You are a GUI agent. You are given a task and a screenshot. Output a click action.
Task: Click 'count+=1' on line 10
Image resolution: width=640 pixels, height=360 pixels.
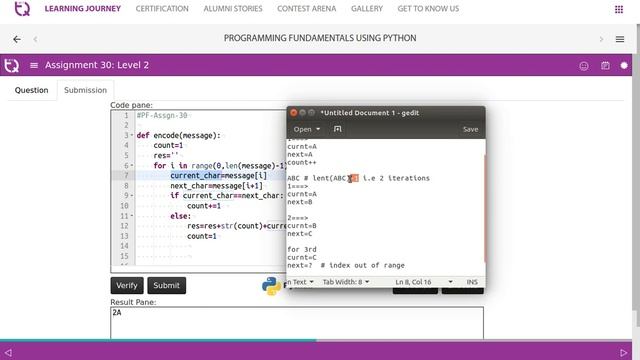point(204,206)
